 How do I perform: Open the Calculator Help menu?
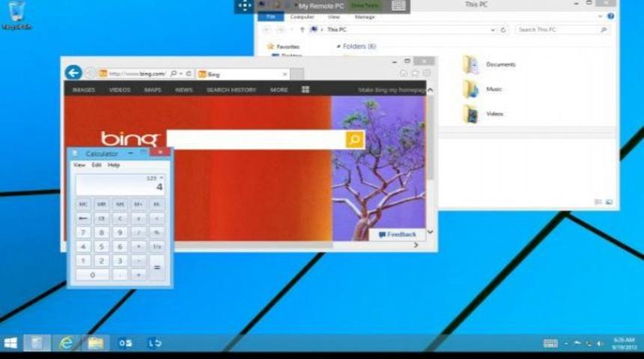point(114,165)
